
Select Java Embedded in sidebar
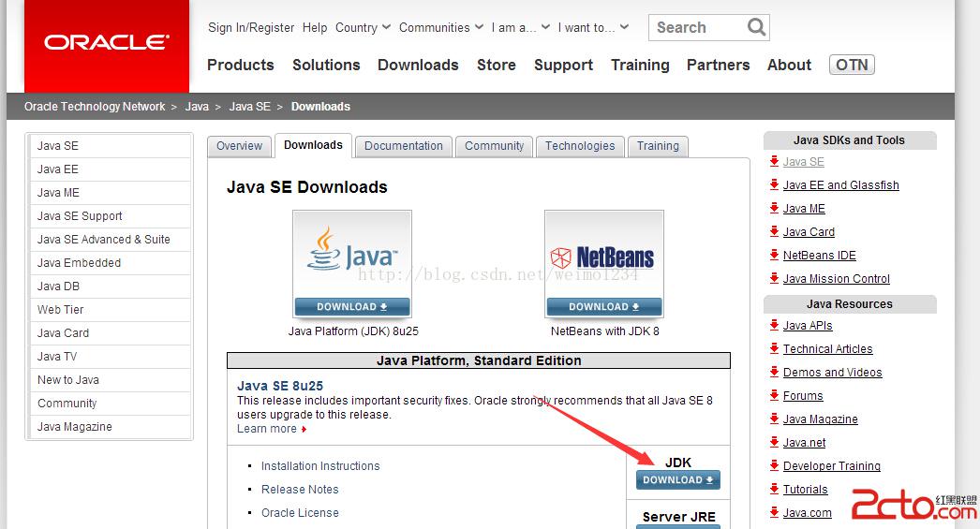(x=110, y=263)
